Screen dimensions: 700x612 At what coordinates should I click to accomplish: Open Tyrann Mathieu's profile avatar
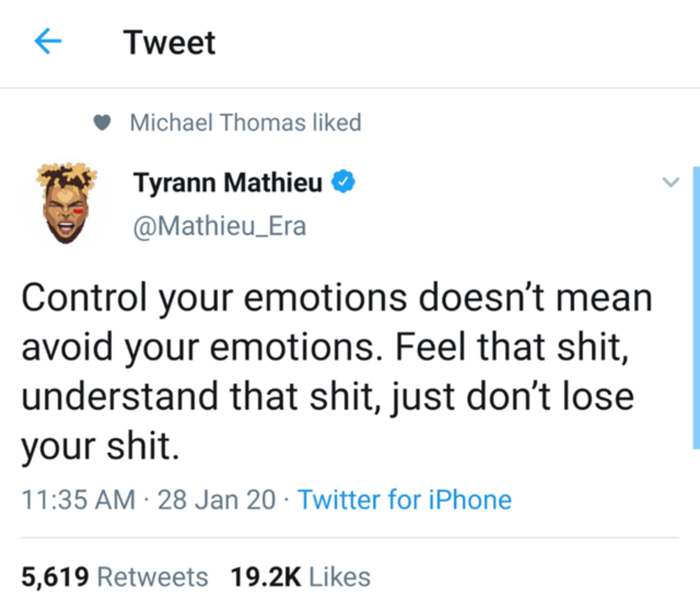(66, 203)
